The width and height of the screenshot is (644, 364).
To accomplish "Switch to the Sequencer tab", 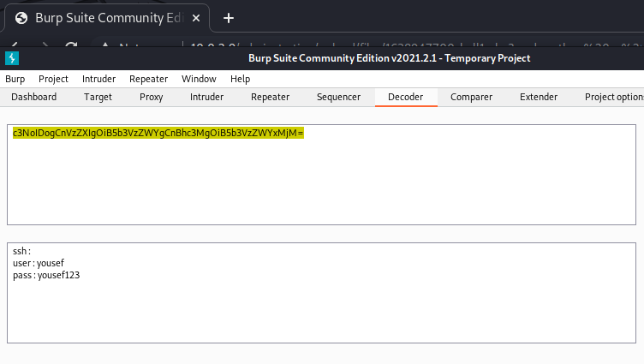I will (x=338, y=97).
